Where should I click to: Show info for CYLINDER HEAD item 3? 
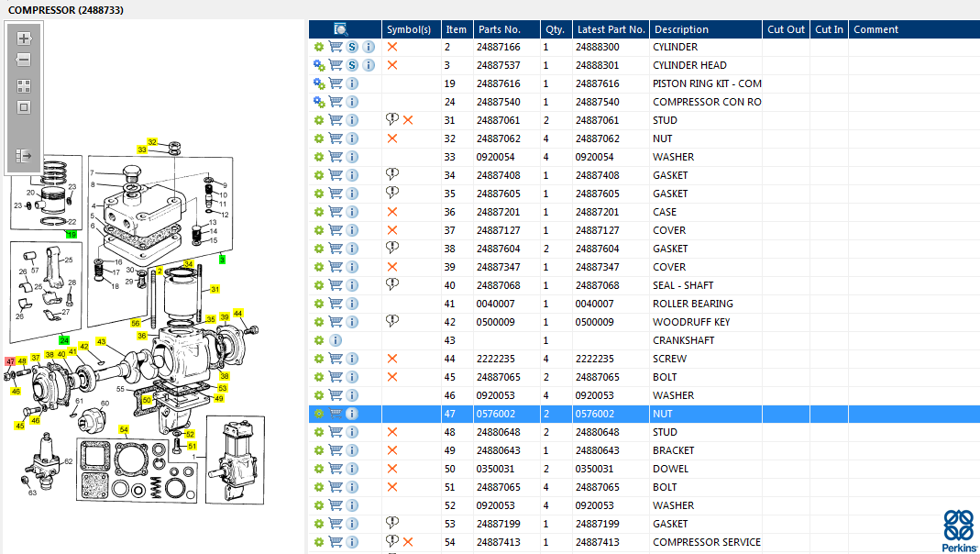(369, 65)
